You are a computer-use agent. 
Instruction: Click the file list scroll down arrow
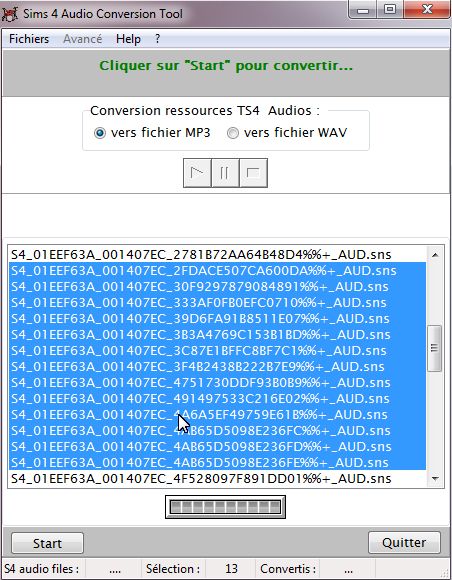(435, 479)
